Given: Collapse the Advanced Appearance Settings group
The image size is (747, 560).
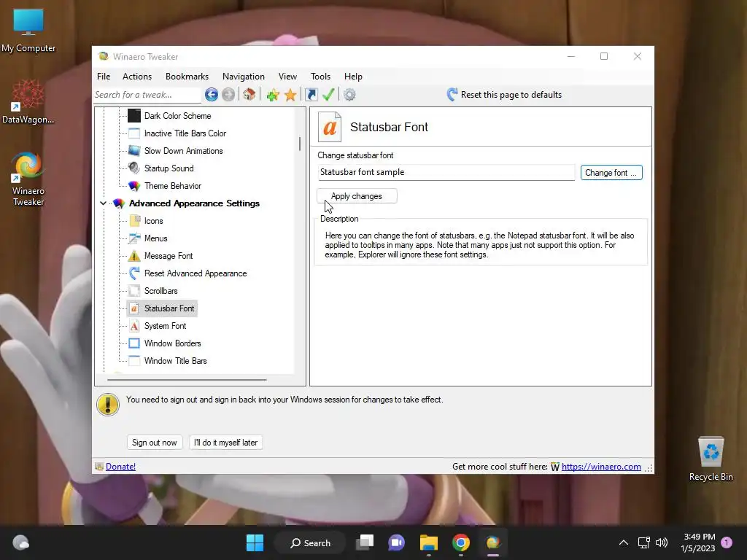Looking at the screenshot, I should click(x=103, y=203).
